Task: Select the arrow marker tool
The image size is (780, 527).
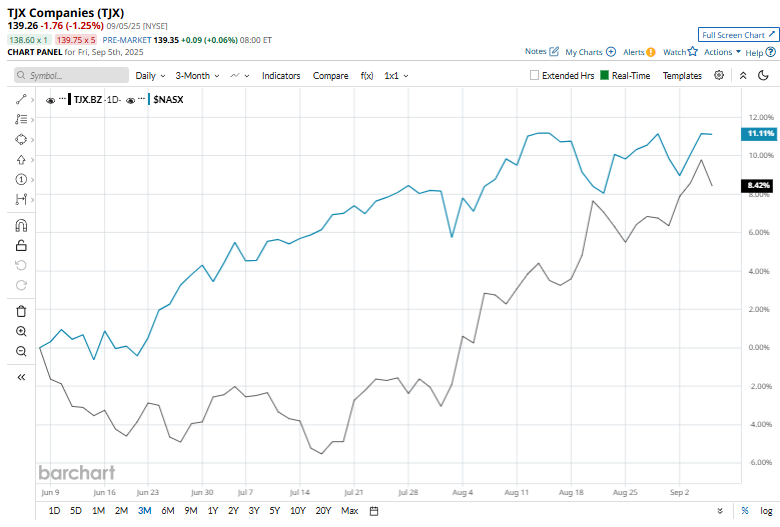Action: (21, 160)
